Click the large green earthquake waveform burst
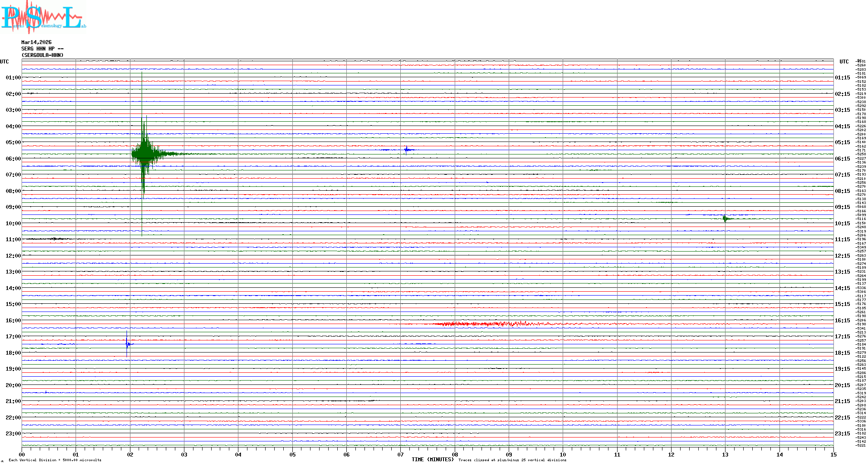The image size is (868, 466). click(145, 154)
